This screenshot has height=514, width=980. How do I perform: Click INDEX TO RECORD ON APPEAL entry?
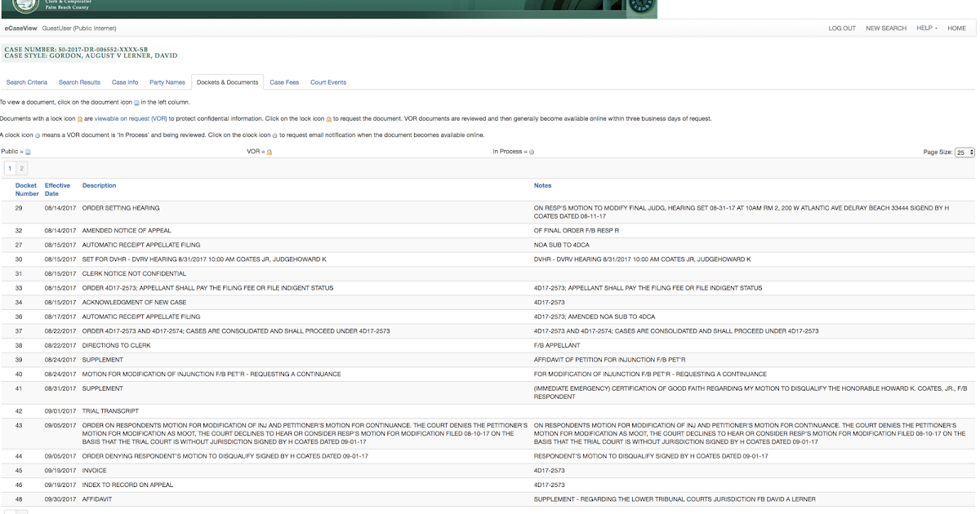point(128,485)
